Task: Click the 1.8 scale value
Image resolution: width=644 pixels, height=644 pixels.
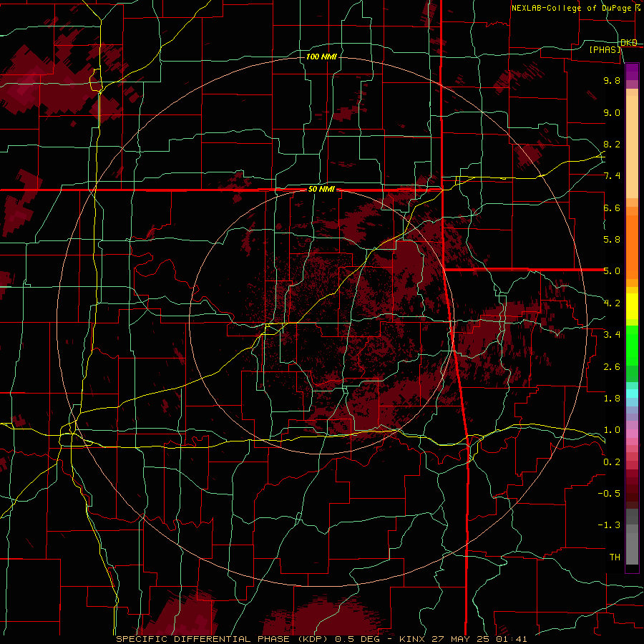Action: tap(612, 399)
